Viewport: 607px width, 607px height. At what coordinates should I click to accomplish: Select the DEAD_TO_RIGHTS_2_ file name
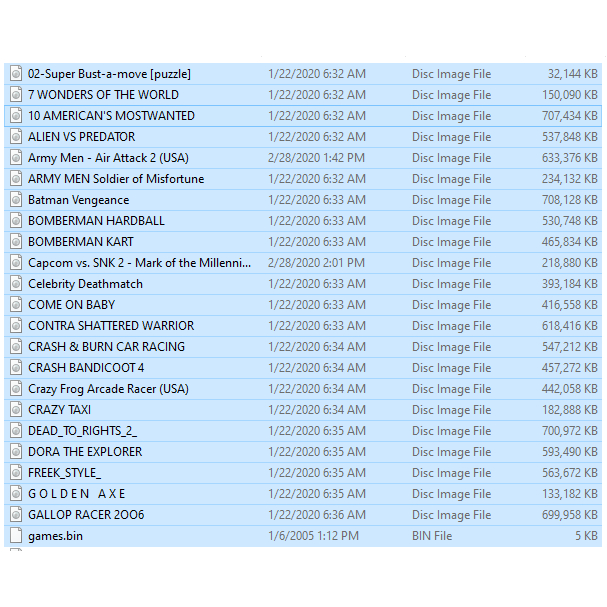82,431
